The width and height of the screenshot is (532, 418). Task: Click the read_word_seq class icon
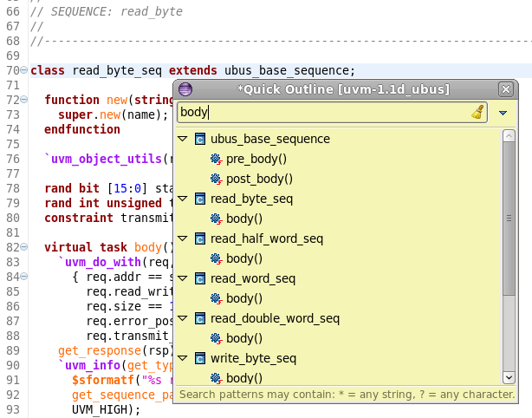(x=200, y=278)
